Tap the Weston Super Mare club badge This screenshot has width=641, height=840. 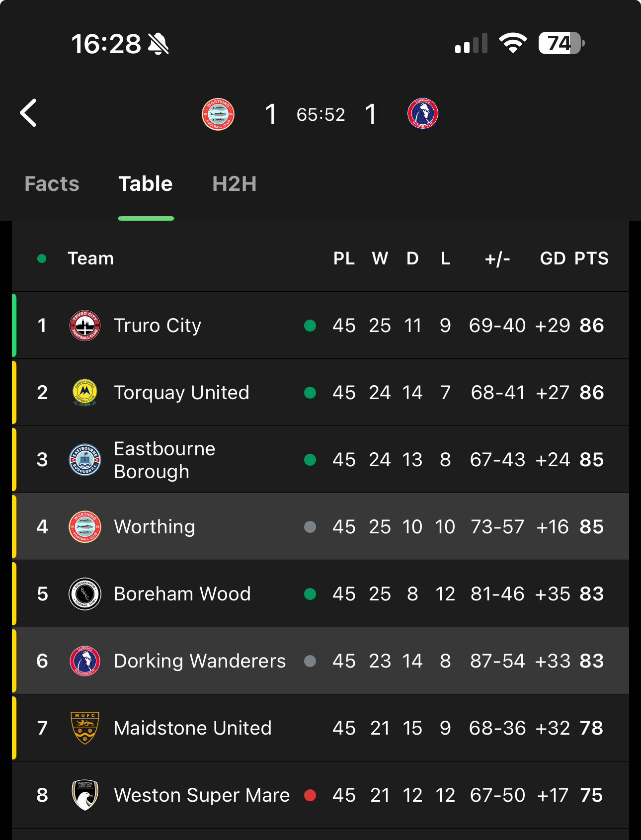85,795
